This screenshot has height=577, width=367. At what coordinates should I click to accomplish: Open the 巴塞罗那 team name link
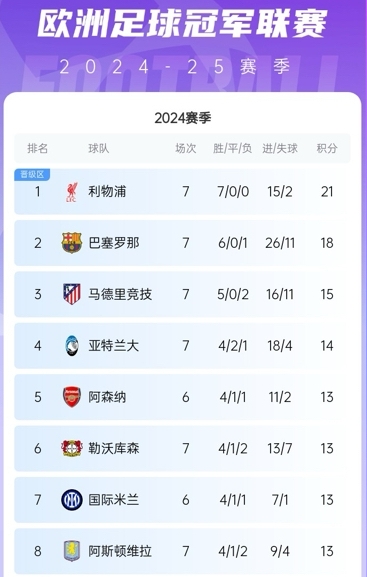pyautogui.click(x=114, y=243)
